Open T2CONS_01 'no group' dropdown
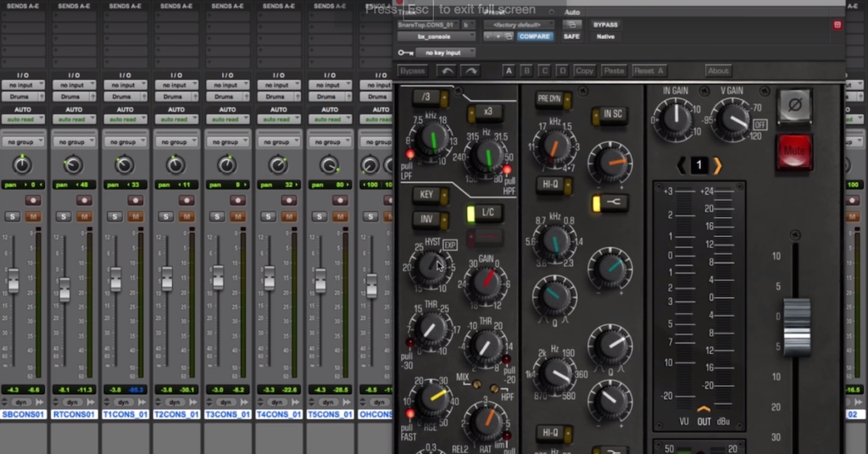868x454 pixels. tap(176, 142)
